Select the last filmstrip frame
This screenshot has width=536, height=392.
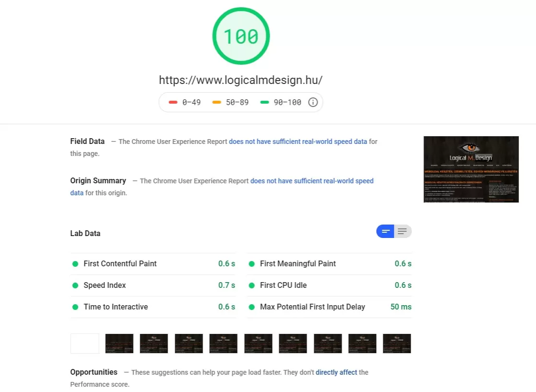(x=397, y=344)
